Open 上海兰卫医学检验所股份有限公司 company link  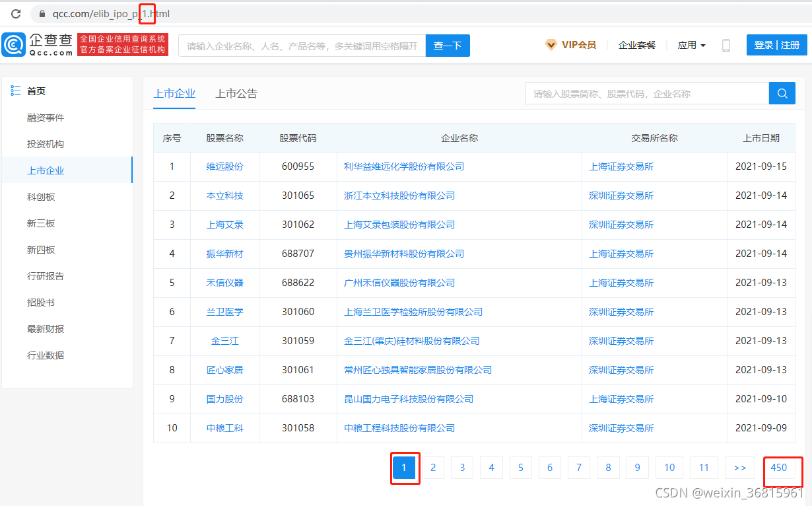[x=413, y=312]
